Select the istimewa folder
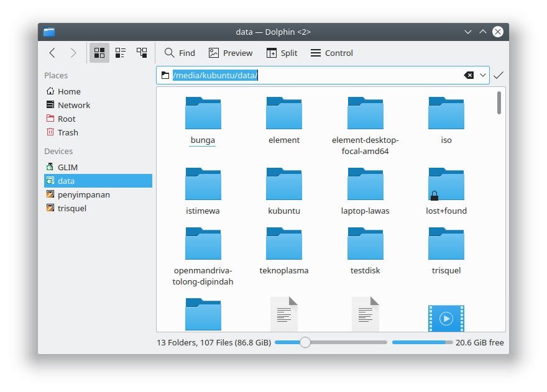Screen dimensions: 547x392 [x=203, y=191]
